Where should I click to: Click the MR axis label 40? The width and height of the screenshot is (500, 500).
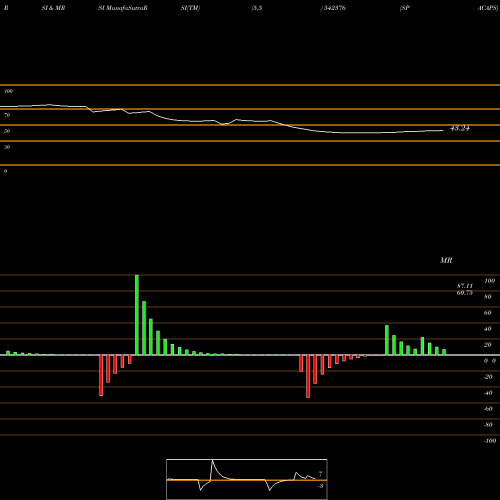pos(488,329)
